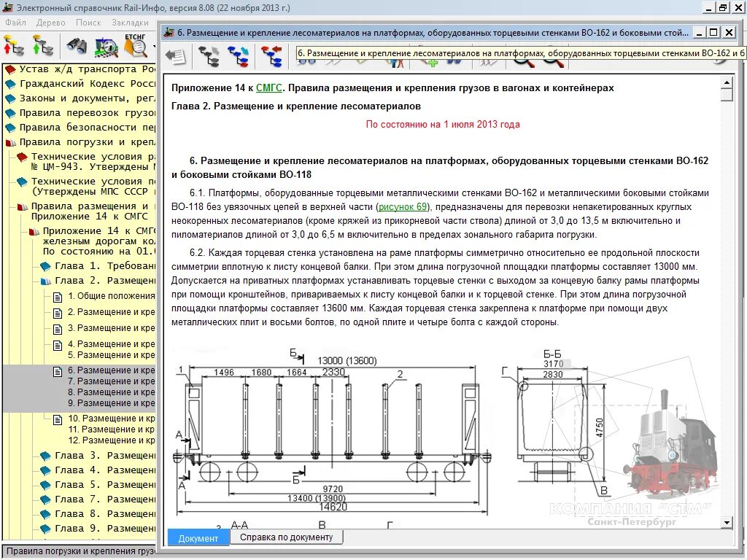Open tree item 4. Размещение и кре
Screen dimensions: 747x560
click(112, 344)
